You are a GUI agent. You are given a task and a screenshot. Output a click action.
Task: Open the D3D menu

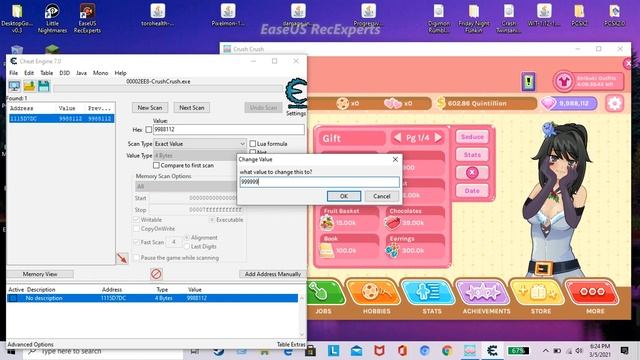click(64, 73)
